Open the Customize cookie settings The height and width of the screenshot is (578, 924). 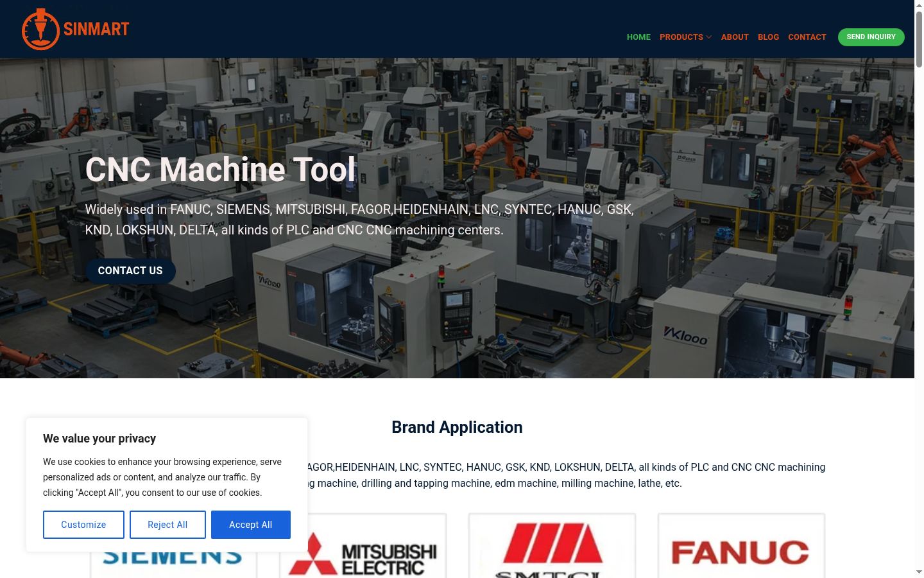[83, 525]
